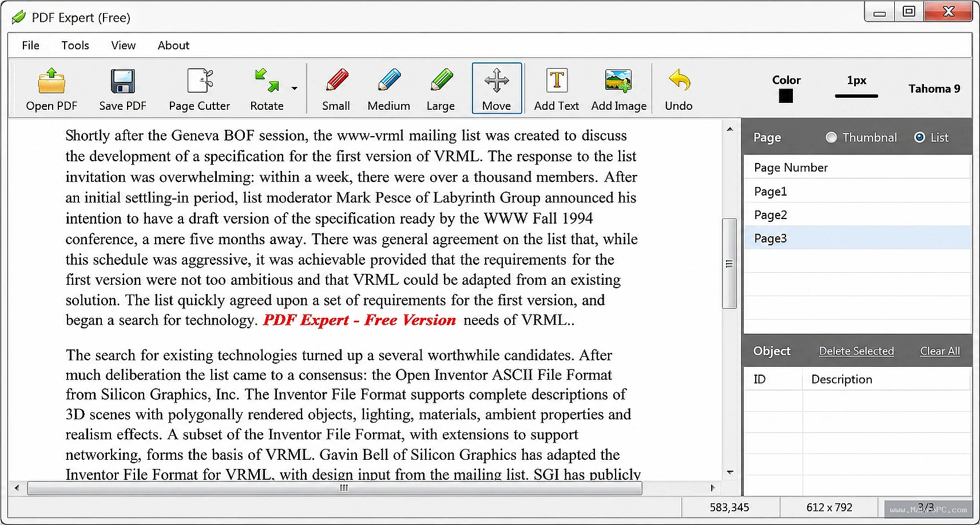Click the Clear All link
Image resolution: width=980 pixels, height=525 pixels.
(x=940, y=351)
